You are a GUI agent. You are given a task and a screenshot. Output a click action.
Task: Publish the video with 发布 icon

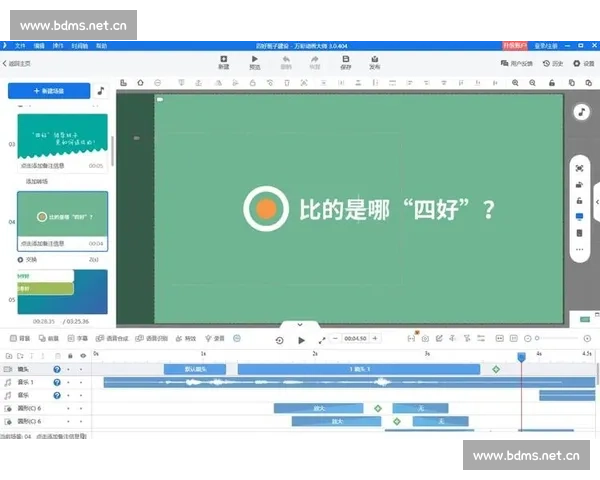tap(375, 62)
